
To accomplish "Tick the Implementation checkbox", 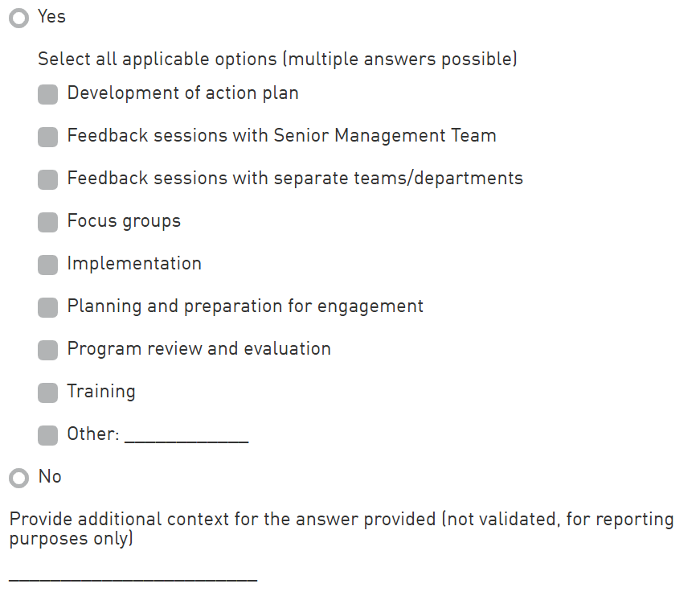I will pos(48,265).
